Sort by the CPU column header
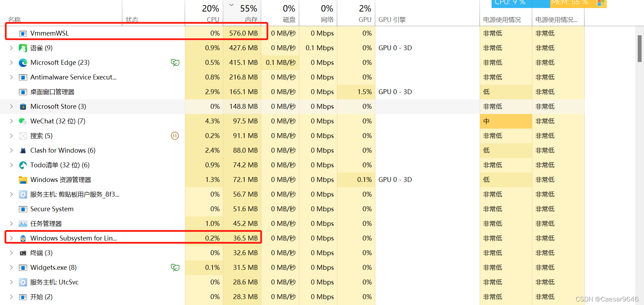Screen dimensions: 644x305 pos(204,13)
